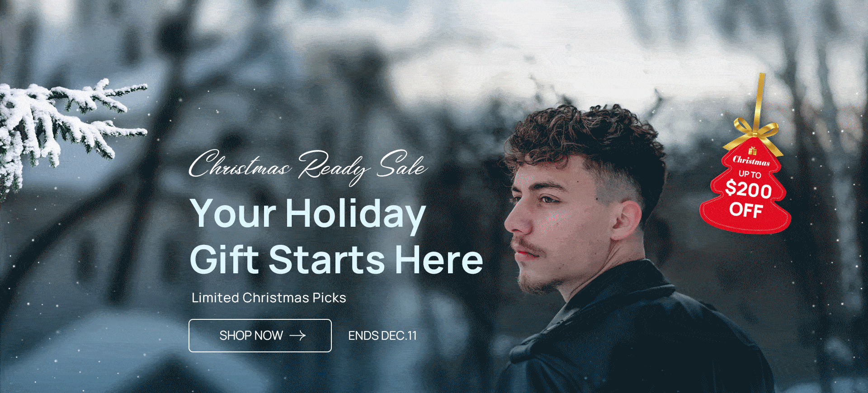Click the red Christmas tree discount badge
The image size is (868, 393).
pyautogui.click(x=745, y=186)
